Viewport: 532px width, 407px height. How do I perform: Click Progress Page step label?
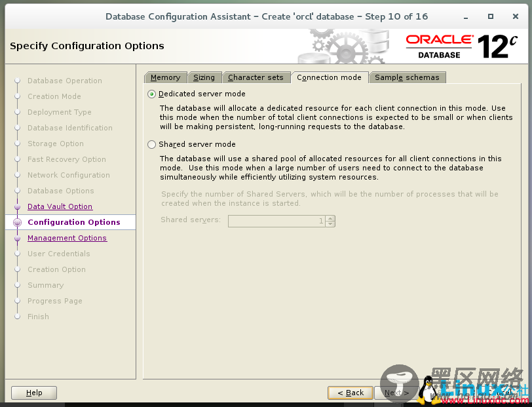click(55, 301)
